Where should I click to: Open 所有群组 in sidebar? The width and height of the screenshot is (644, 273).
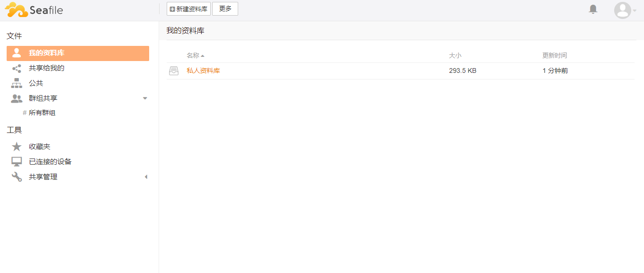pos(42,113)
